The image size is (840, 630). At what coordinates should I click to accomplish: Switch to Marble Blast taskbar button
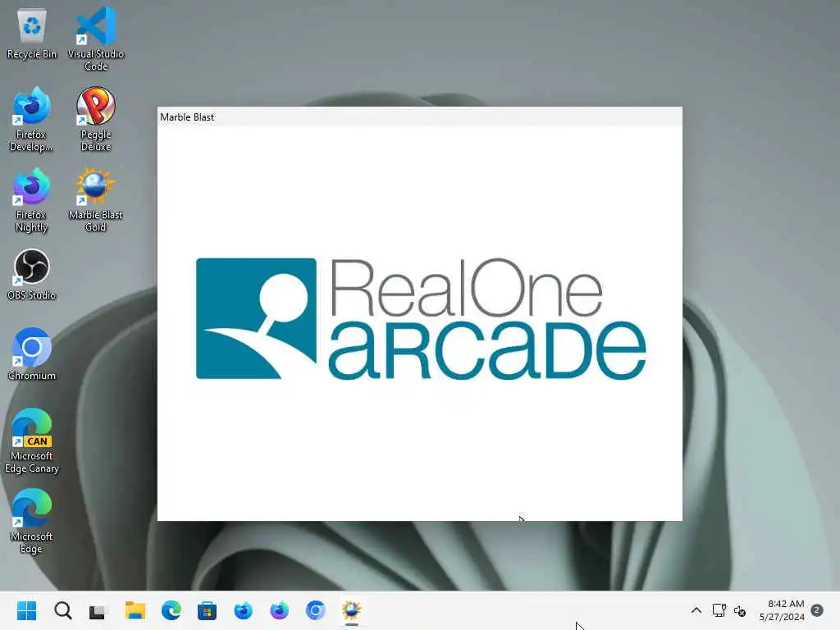point(351,610)
